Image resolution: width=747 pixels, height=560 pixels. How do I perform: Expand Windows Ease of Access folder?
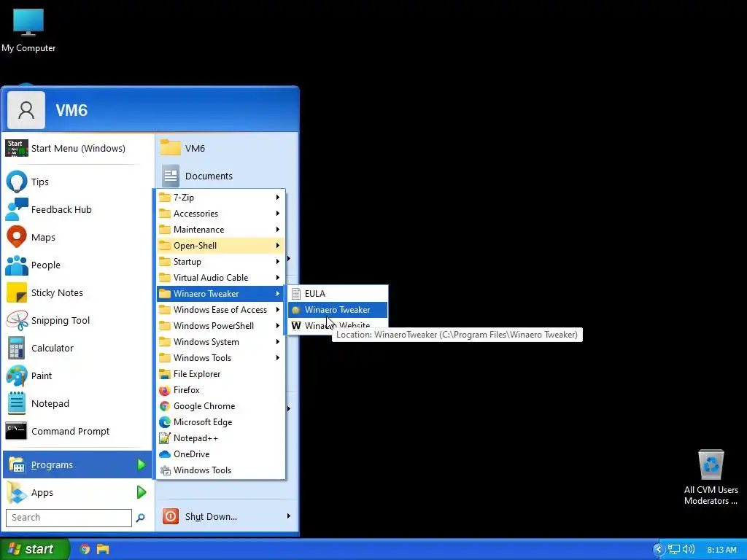click(220, 309)
